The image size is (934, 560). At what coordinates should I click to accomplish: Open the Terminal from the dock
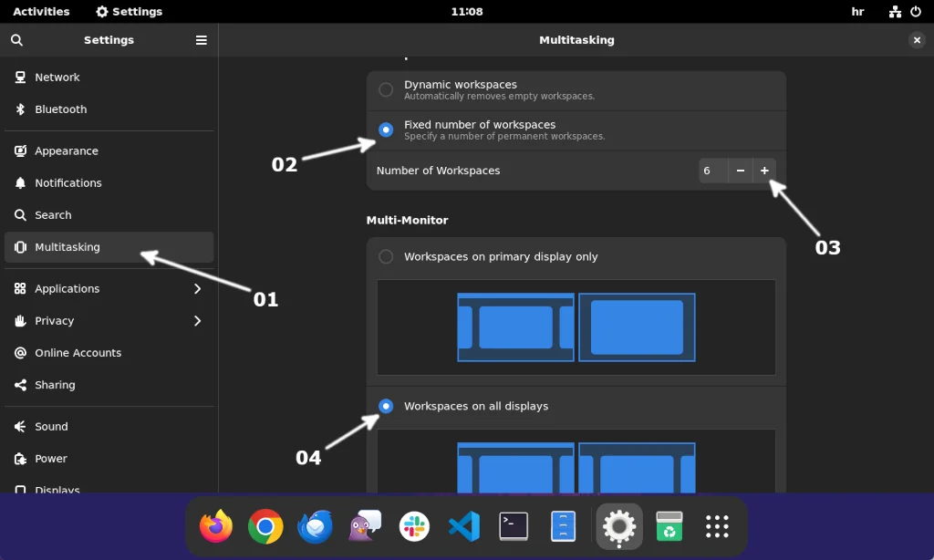tap(513, 526)
